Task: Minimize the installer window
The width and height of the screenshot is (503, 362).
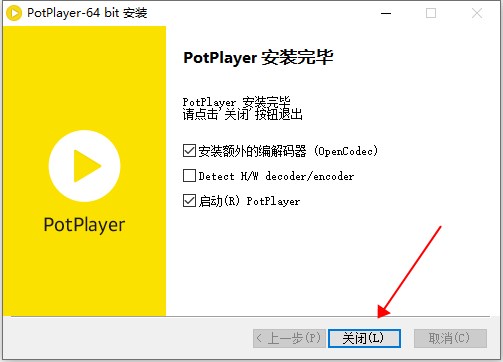Action: pos(386,13)
